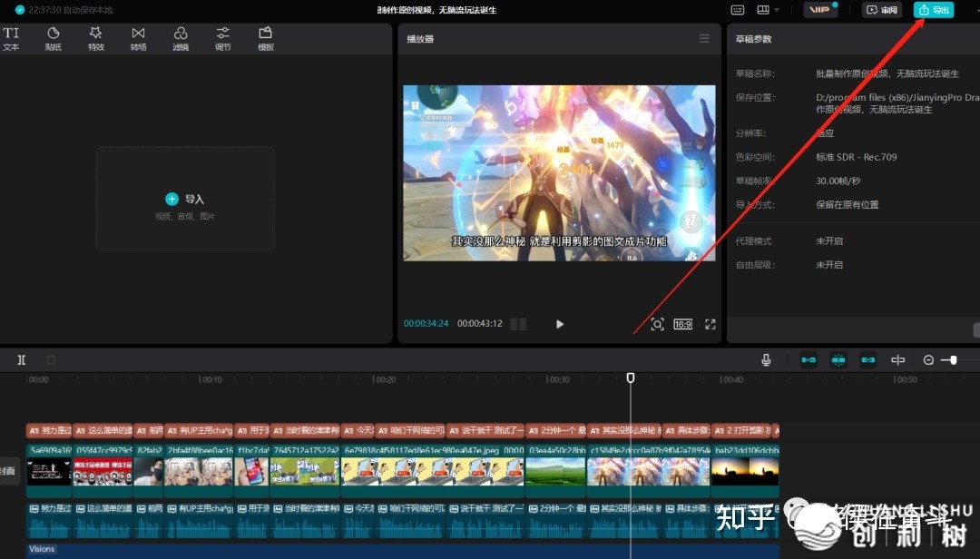
Task: Click the timeline zoom slider handle
Action: 952,360
